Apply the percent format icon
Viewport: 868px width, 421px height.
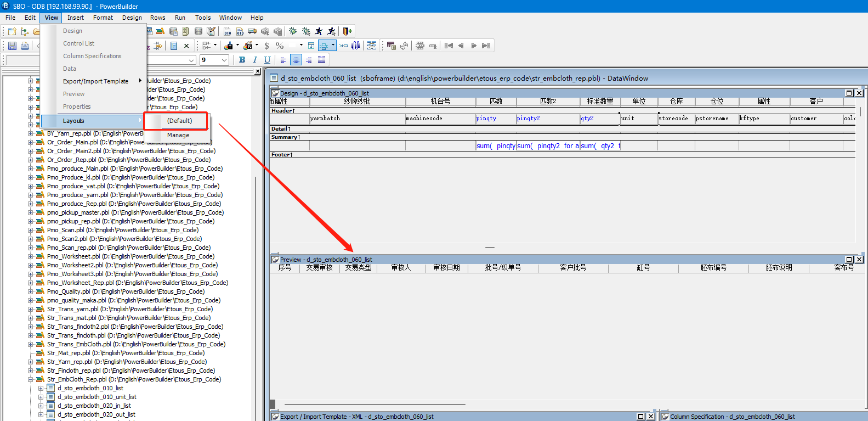(280, 46)
